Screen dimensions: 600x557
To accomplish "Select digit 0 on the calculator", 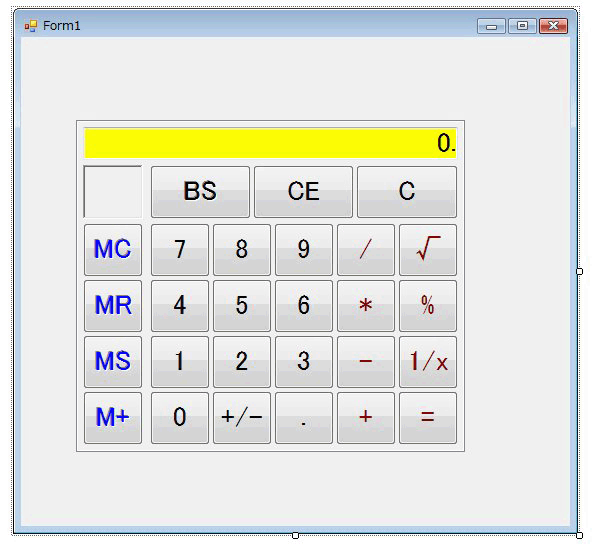I will 180,418.
